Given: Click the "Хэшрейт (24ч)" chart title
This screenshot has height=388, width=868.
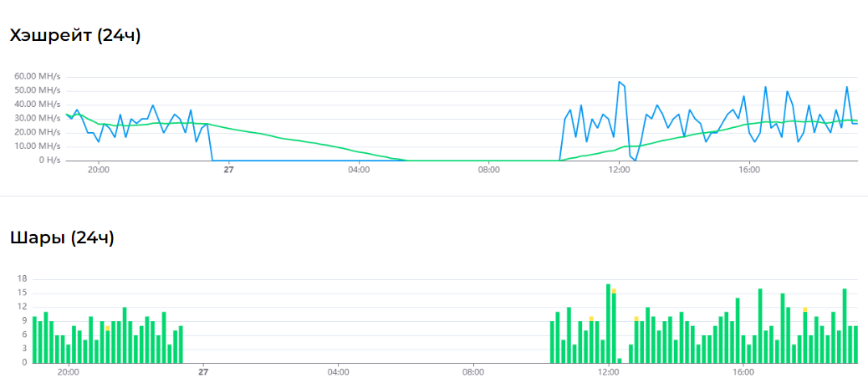Looking at the screenshot, I should (75, 36).
